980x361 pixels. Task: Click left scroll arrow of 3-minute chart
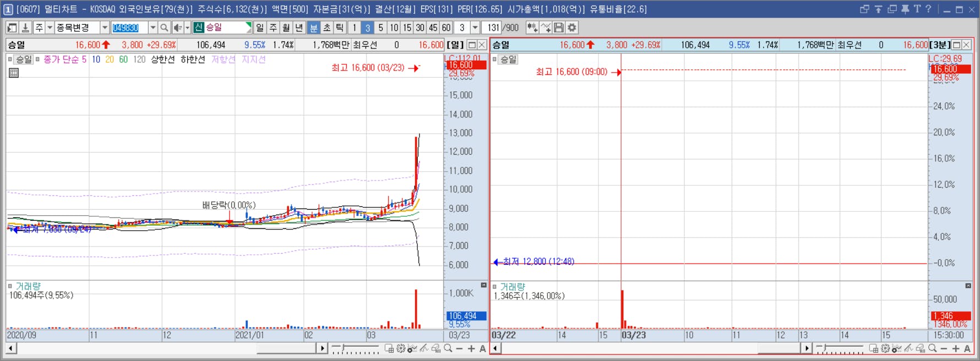[496, 348]
